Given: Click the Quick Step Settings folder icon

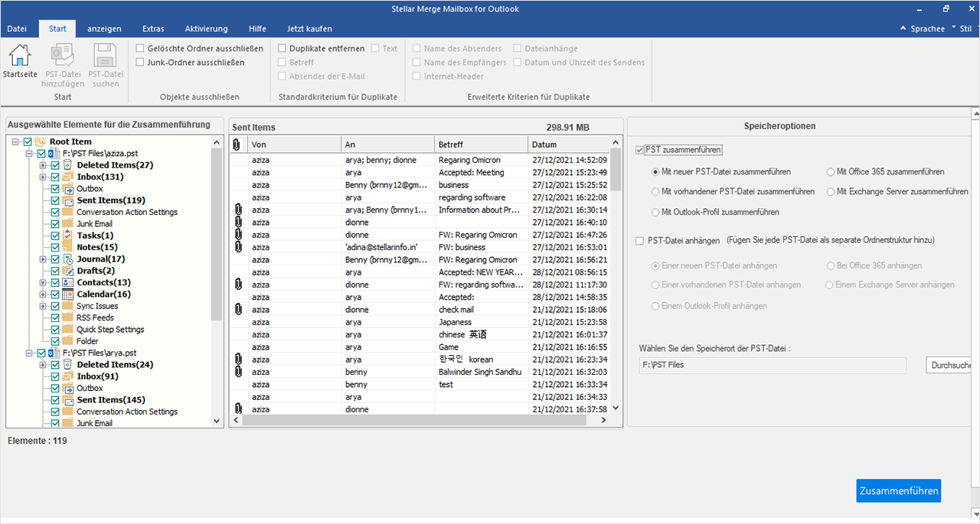Looking at the screenshot, I should (67, 330).
